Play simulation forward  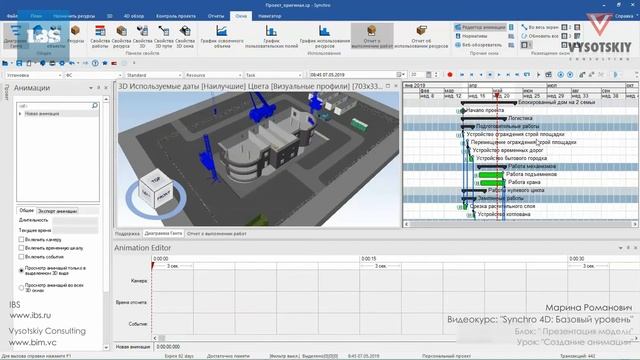click(x=499, y=75)
